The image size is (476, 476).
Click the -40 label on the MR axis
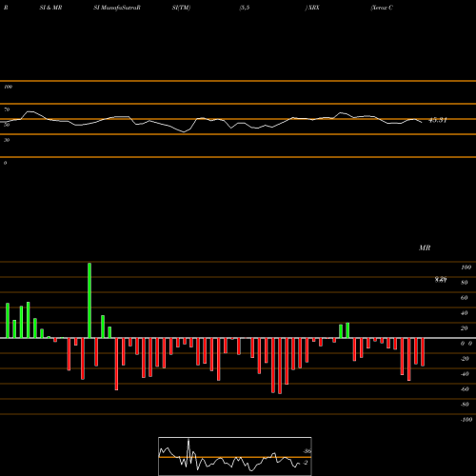465,374
